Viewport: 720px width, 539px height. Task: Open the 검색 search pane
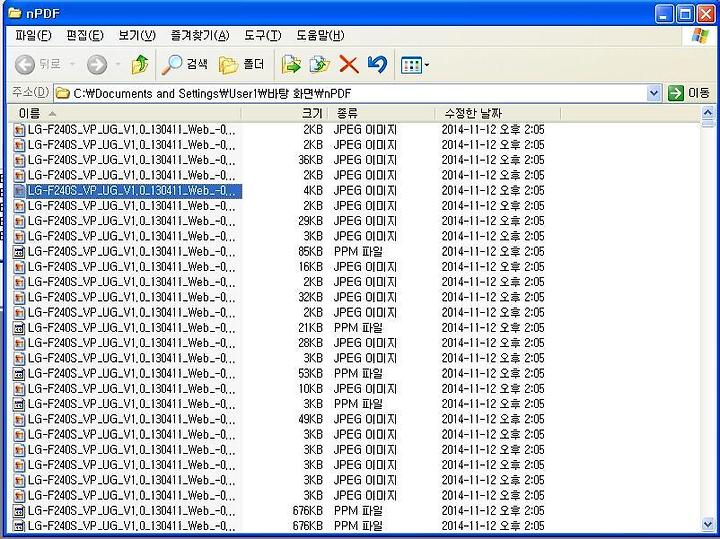click(185, 64)
